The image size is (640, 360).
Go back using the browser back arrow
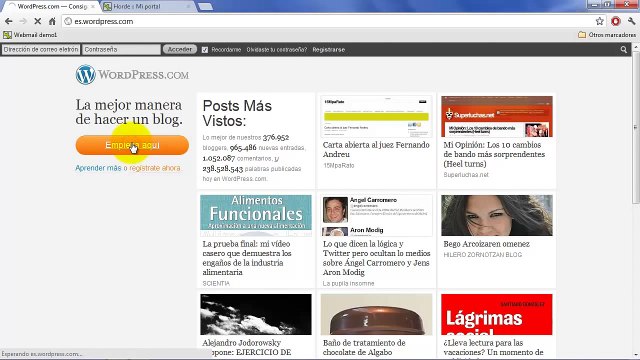point(9,21)
